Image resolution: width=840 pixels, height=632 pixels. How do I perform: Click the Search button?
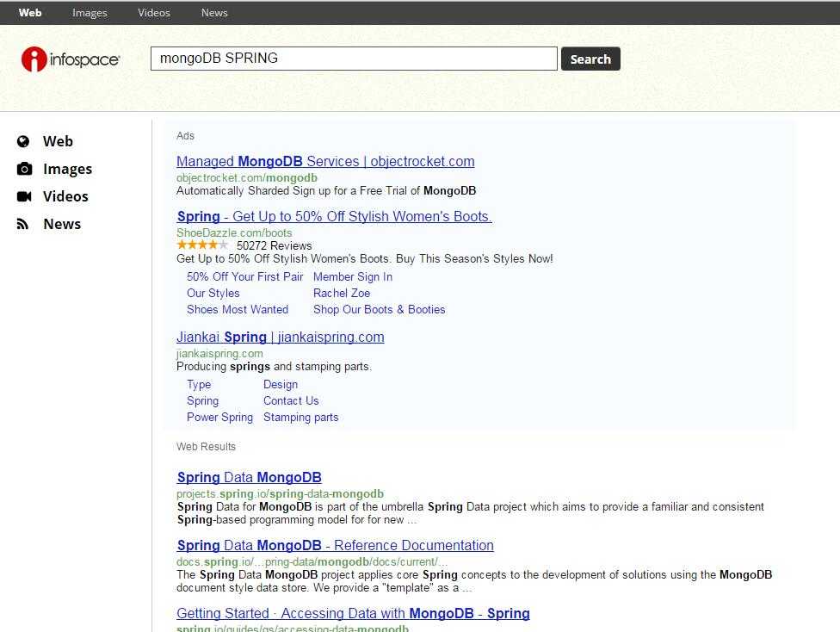pyautogui.click(x=590, y=59)
